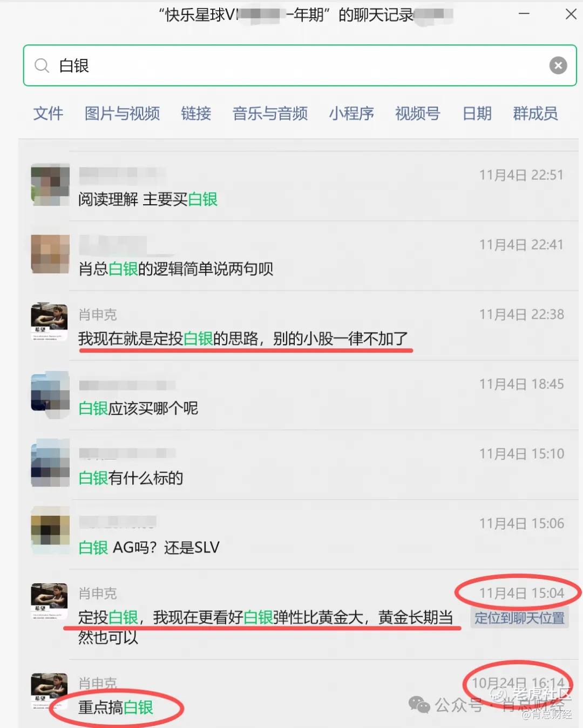Click avatar beside 白银有什么标的 message

click(x=50, y=463)
